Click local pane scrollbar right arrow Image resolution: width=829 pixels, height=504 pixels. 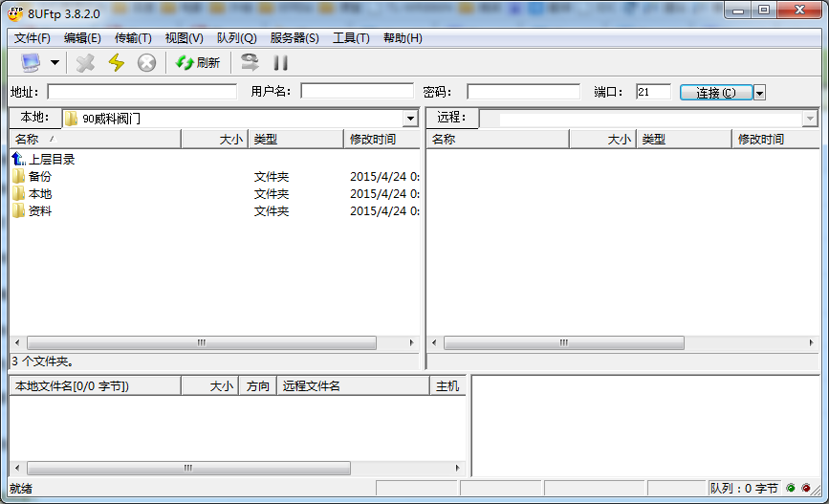click(x=411, y=342)
